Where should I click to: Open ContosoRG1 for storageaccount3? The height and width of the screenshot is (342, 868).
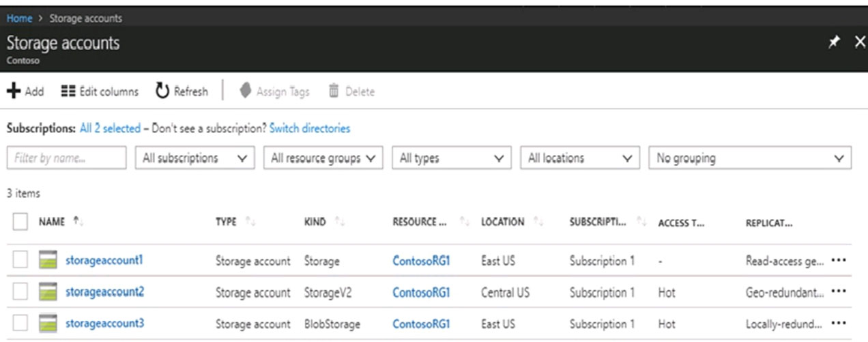point(421,324)
